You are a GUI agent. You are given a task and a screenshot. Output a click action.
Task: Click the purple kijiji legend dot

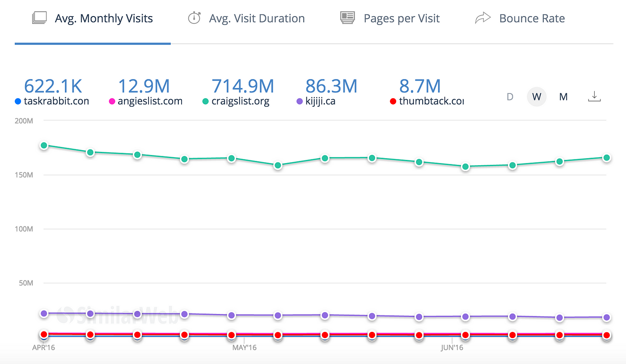[300, 102]
